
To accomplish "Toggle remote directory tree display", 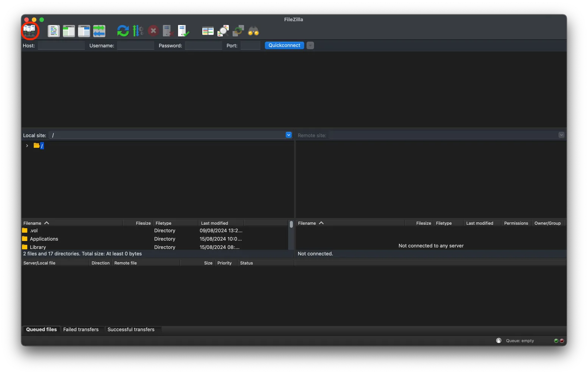I will coord(84,31).
